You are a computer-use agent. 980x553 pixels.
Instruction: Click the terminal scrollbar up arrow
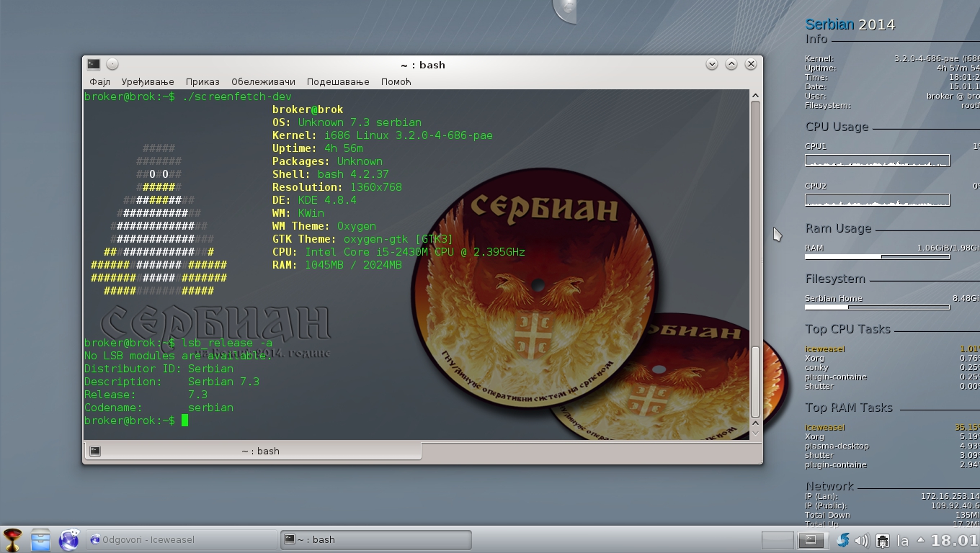click(x=755, y=95)
